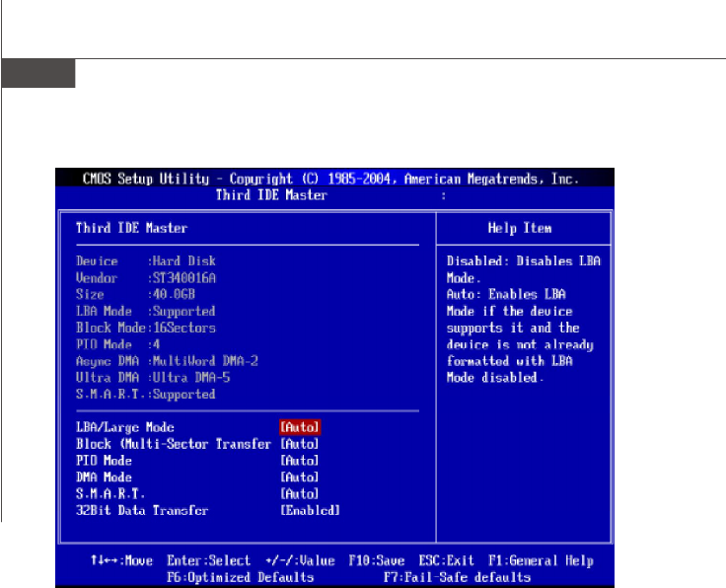Screen dimensions: 726x588
Task: Click the Enter:Select key hint
Action: pos(208,560)
